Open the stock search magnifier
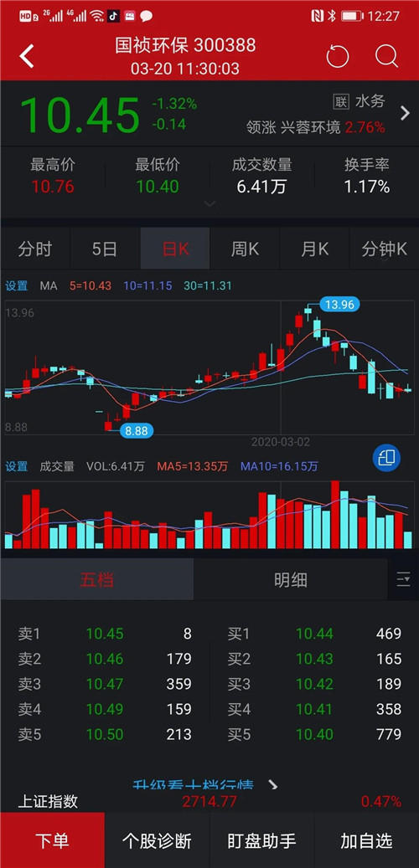This screenshot has height=868, width=419. coord(387,56)
